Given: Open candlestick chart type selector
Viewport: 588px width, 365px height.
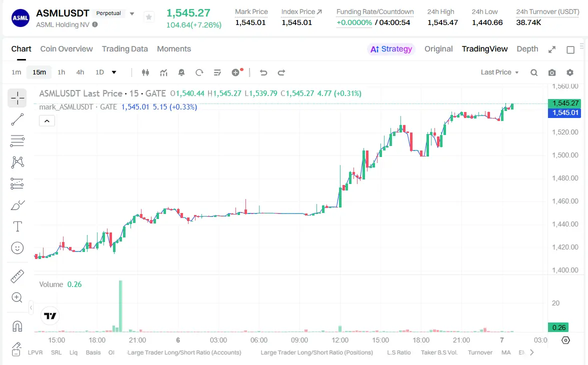Looking at the screenshot, I should click(145, 72).
